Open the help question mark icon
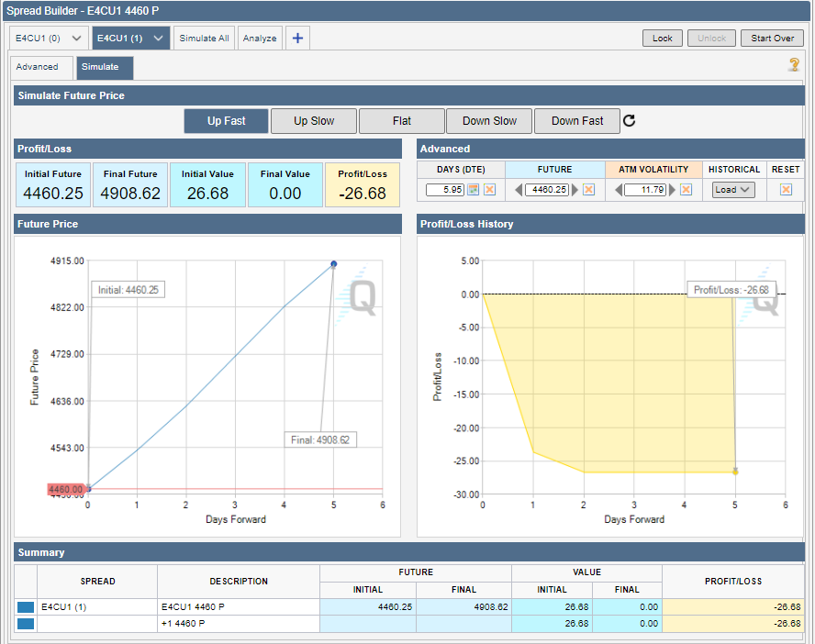The image size is (815, 644). click(x=794, y=65)
